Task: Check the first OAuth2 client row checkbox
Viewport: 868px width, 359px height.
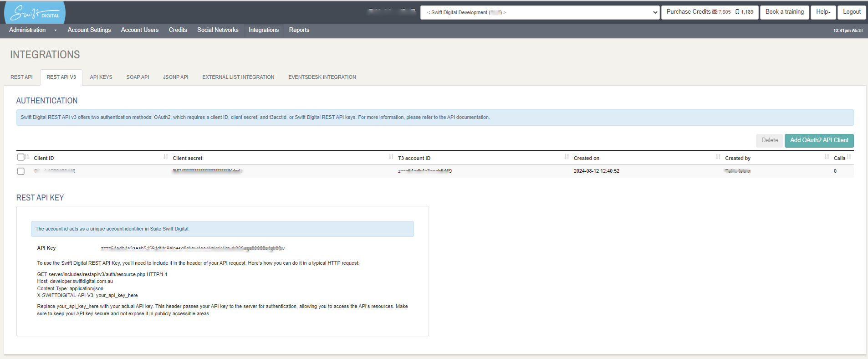Action: point(20,171)
